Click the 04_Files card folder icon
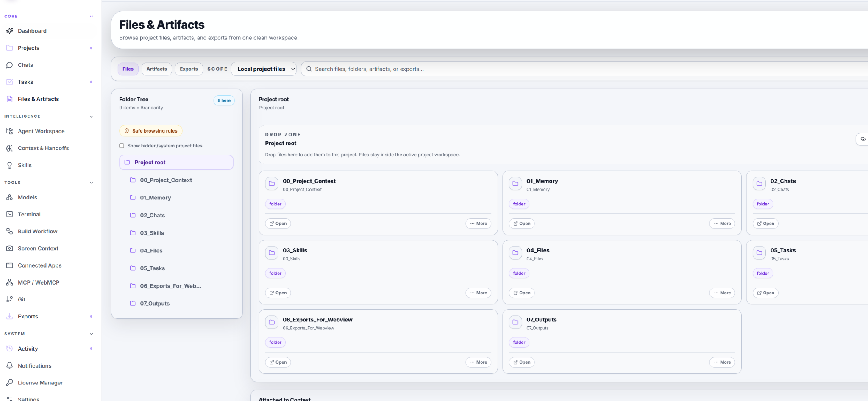Screen dimensions: 868x401 515,253
